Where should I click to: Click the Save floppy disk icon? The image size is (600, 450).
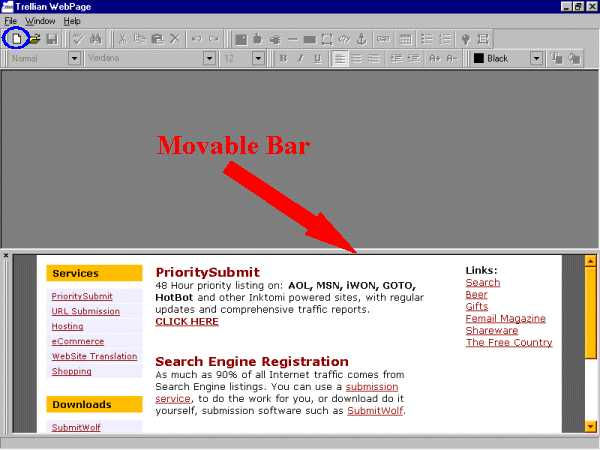pyautogui.click(x=52, y=39)
